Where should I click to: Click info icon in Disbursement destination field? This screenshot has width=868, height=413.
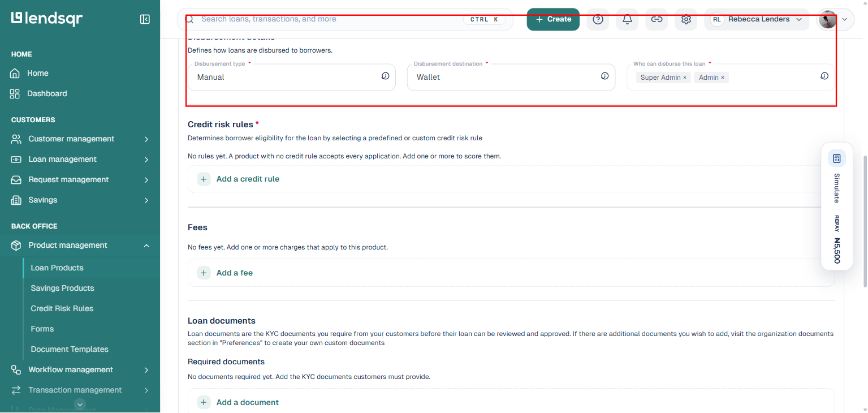click(x=604, y=76)
